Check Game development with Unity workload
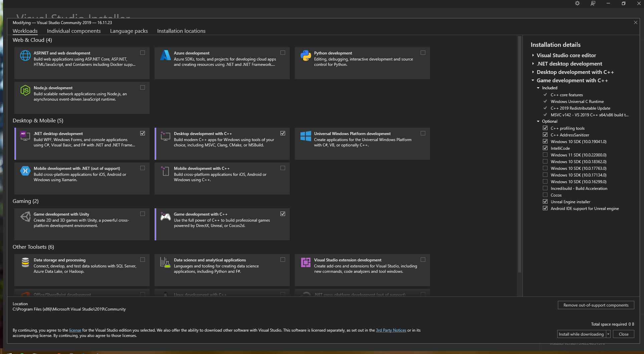Image resolution: width=644 pixels, height=354 pixels. tap(143, 214)
